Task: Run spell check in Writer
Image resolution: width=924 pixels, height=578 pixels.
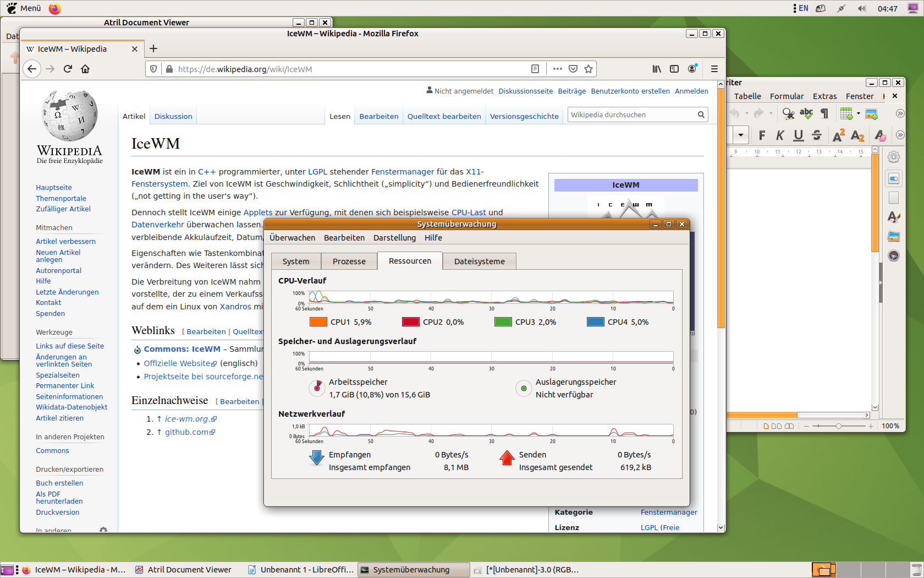Action: (x=806, y=113)
